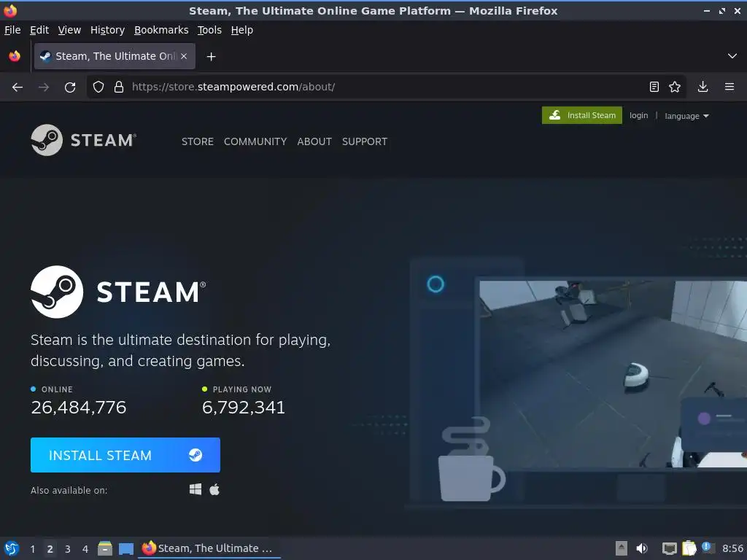Open the clipboard tray icon
This screenshot has width=747, height=560.
(x=689, y=548)
